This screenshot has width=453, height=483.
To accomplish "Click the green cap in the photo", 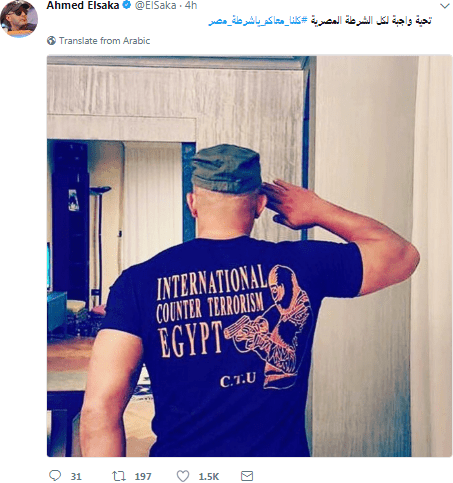I will [227, 169].
